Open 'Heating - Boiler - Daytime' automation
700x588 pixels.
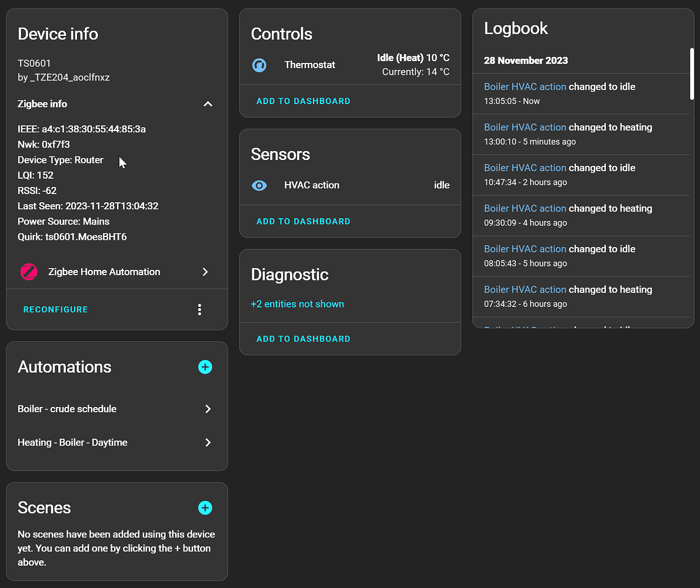(x=115, y=442)
